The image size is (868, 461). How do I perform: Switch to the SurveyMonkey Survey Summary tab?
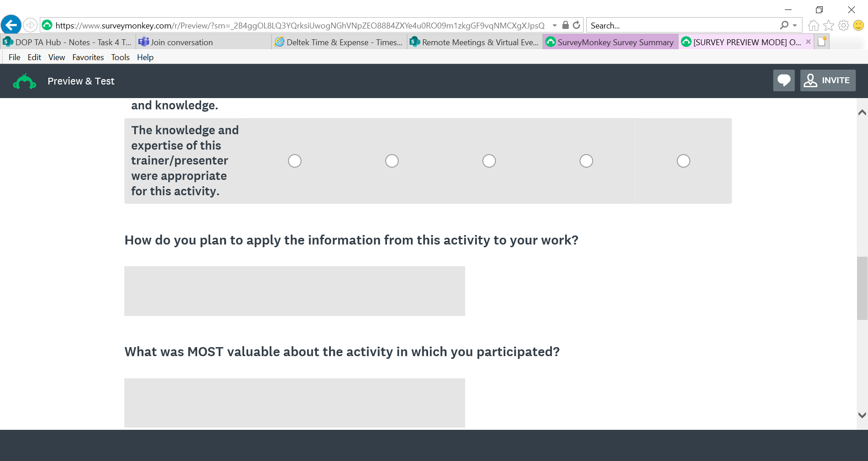[610, 42]
